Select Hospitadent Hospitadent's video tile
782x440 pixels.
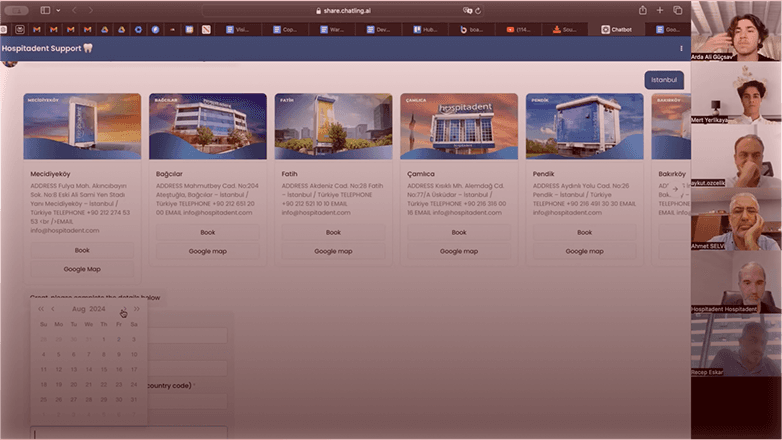point(736,282)
